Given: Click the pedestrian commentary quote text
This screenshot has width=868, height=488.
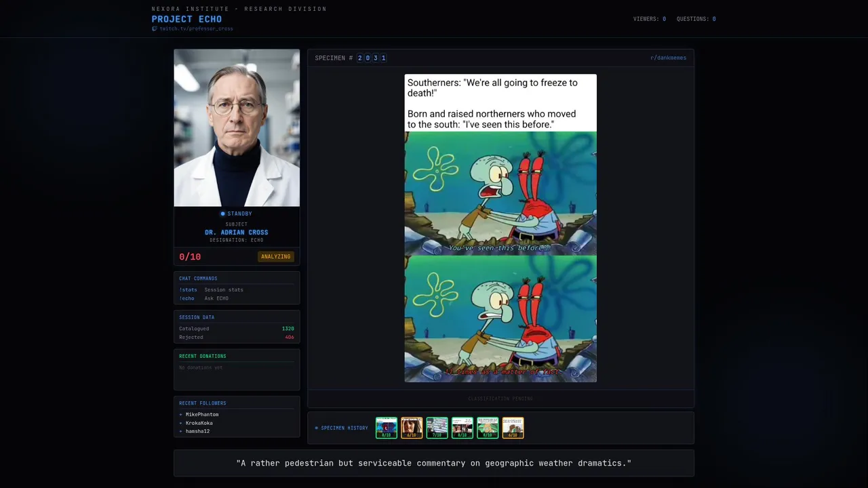Looking at the screenshot, I should tap(434, 463).
